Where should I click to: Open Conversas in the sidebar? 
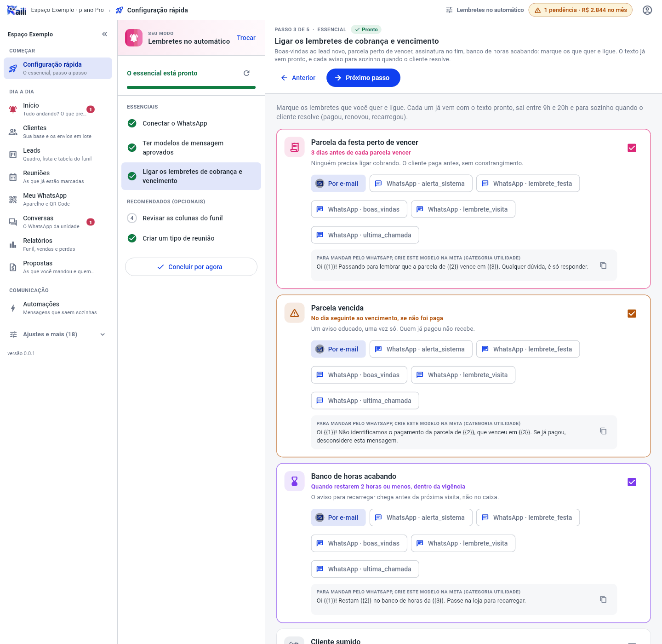point(58,222)
